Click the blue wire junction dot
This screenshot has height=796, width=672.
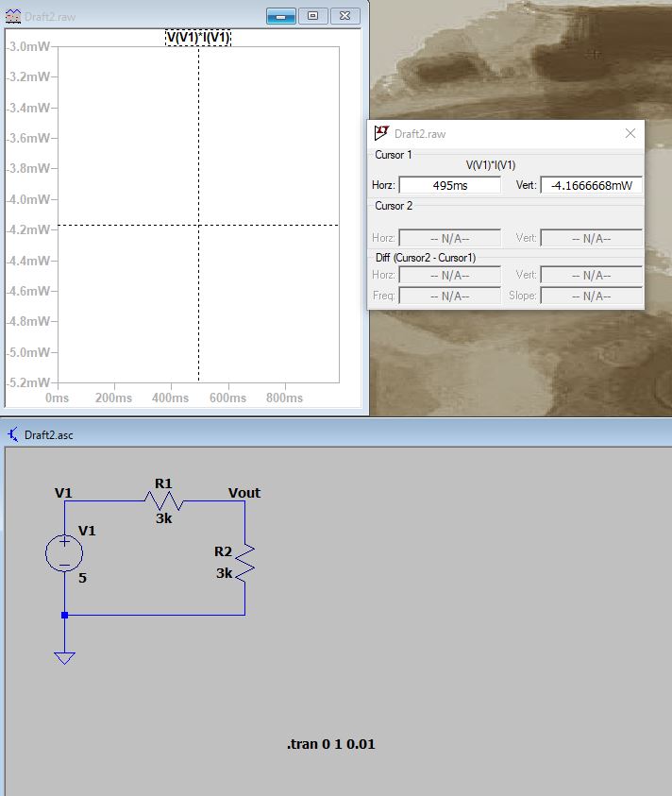(64, 615)
